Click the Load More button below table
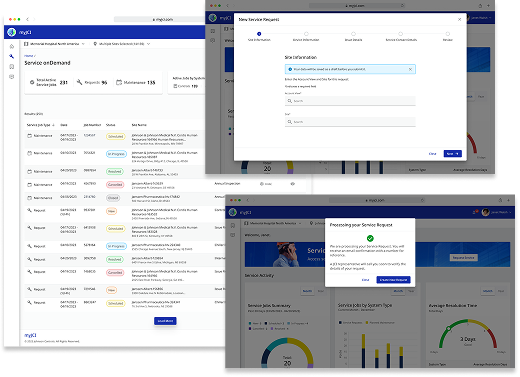This screenshot has height=377, width=520. tap(165, 321)
